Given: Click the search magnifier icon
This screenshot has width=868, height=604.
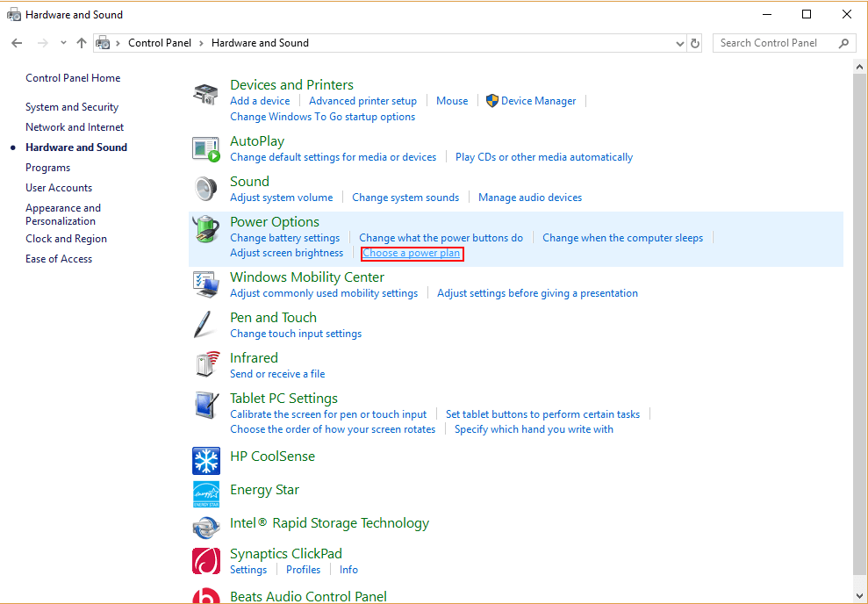Looking at the screenshot, I should click(844, 43).
